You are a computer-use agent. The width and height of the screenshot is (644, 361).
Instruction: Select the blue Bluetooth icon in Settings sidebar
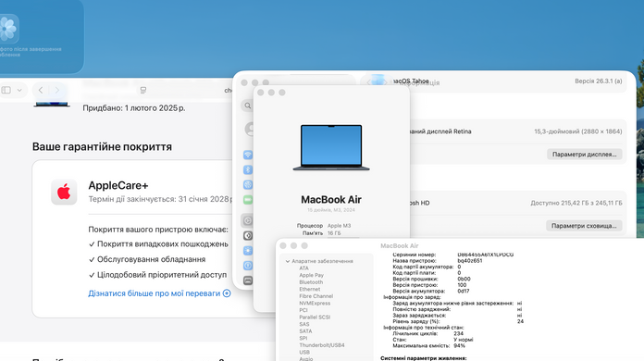click(x=248, y=169)
